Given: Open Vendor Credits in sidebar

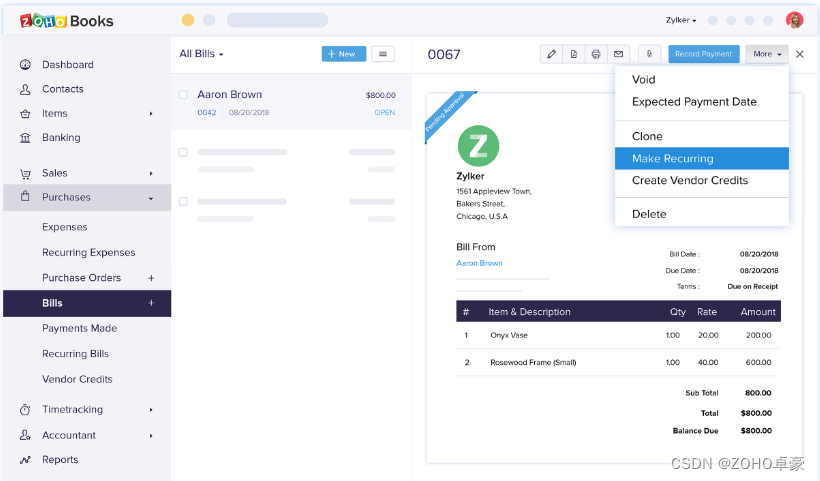Looking at the screenshot, I should click(77, 380).
